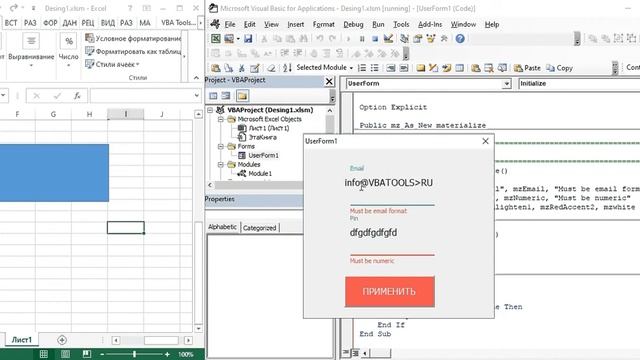Select Module1 in the project tree

click(x=260, y=173)
